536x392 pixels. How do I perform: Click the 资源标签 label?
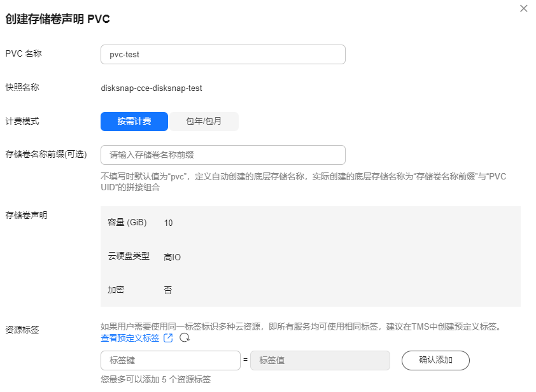click(22, 330)
